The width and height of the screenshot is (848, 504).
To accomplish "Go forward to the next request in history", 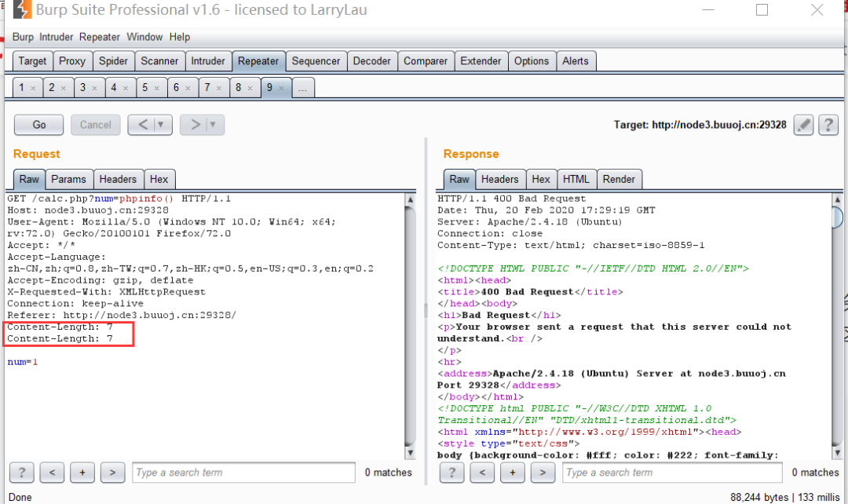I will (x=195, y=125).
